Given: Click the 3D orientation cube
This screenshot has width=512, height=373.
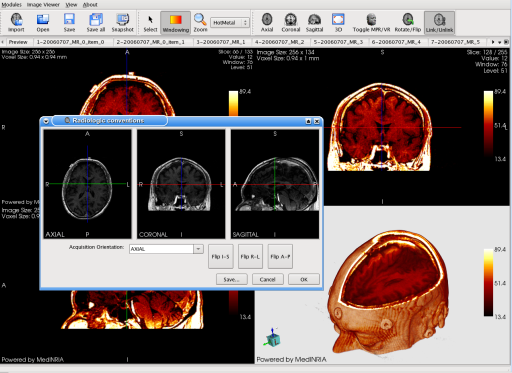Looking at the screenshot, I should (273, 338).
